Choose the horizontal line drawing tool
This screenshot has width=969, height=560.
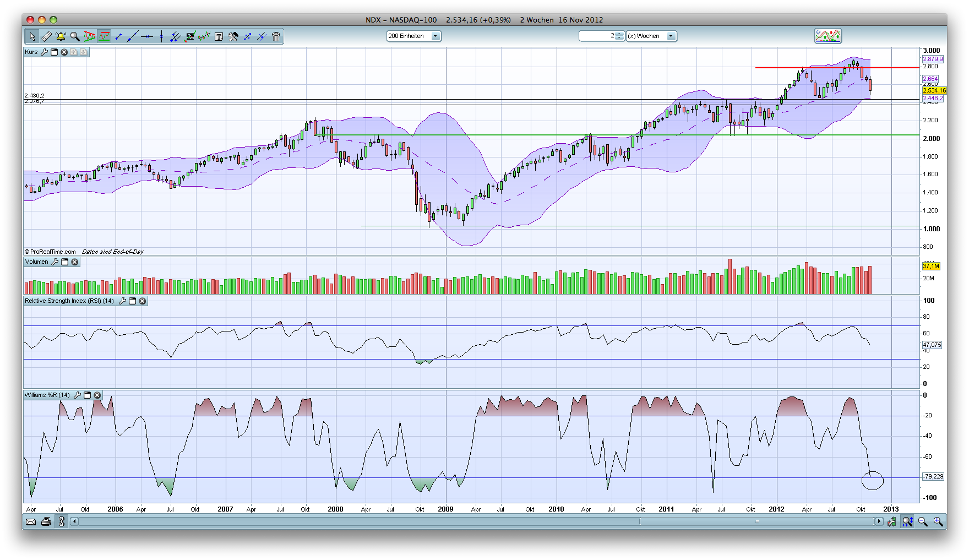point(147,36)
